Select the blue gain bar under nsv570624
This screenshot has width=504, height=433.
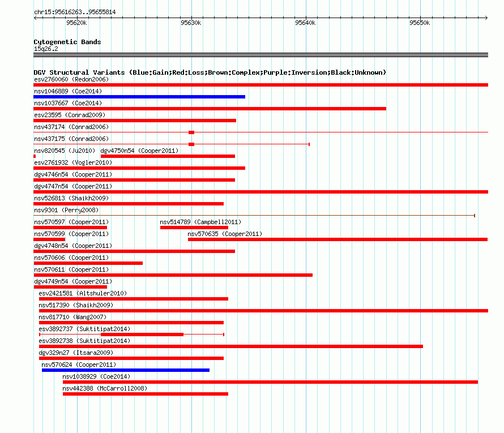click(126, 370)
